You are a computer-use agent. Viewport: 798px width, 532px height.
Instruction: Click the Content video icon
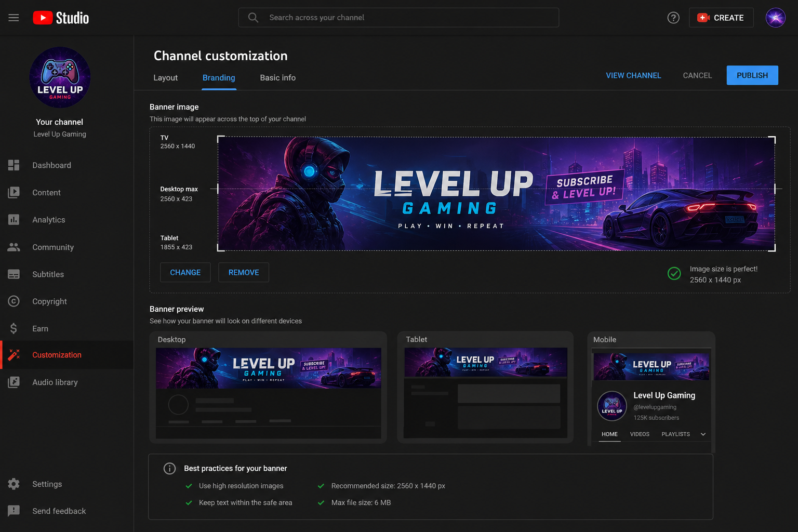coord(14,192)
